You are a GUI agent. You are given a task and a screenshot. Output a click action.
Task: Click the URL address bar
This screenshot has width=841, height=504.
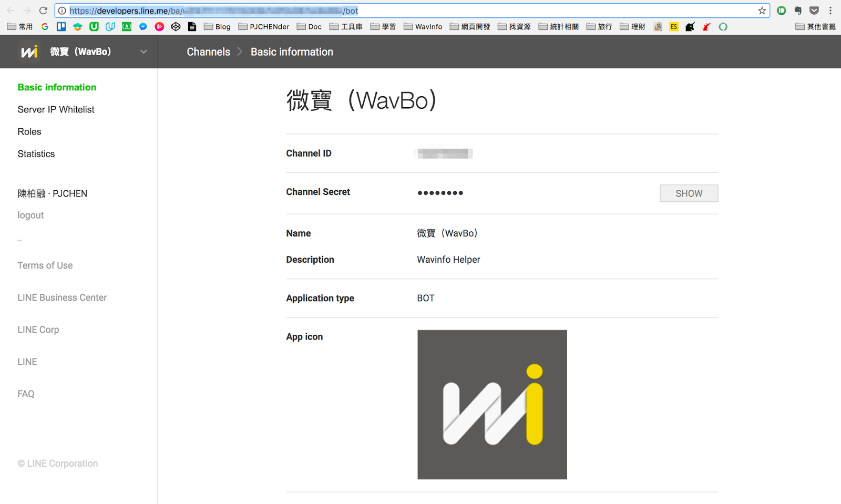pyautogui.click(x=413, y=11)
